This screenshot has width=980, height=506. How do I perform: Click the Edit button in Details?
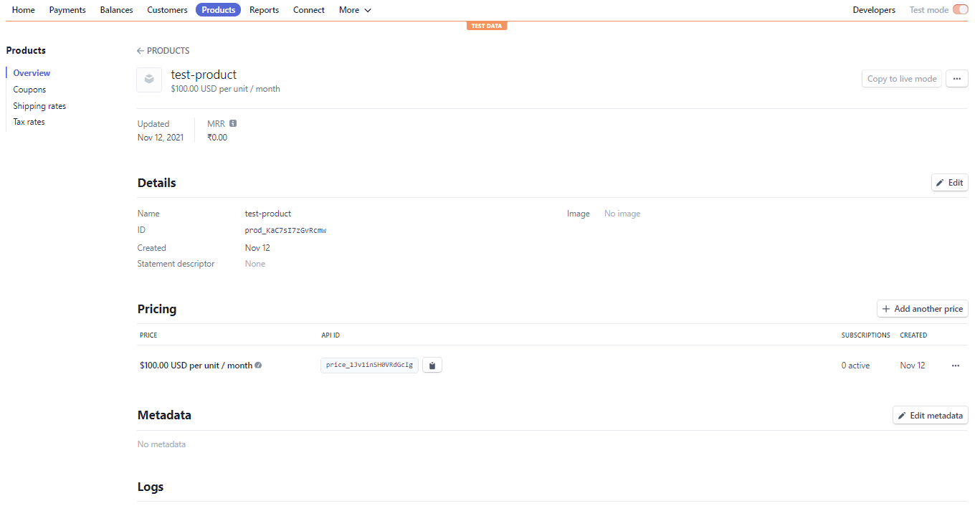point(949,183)
